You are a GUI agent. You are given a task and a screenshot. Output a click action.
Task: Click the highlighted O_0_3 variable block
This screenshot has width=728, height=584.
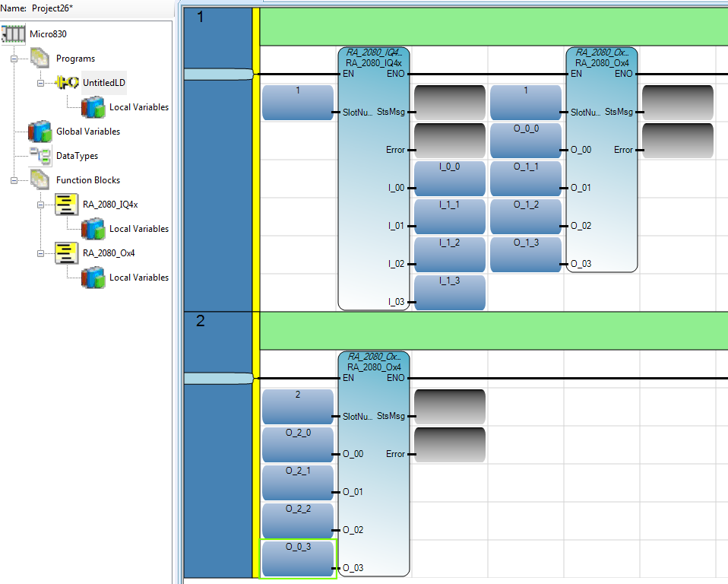(298, 559)
